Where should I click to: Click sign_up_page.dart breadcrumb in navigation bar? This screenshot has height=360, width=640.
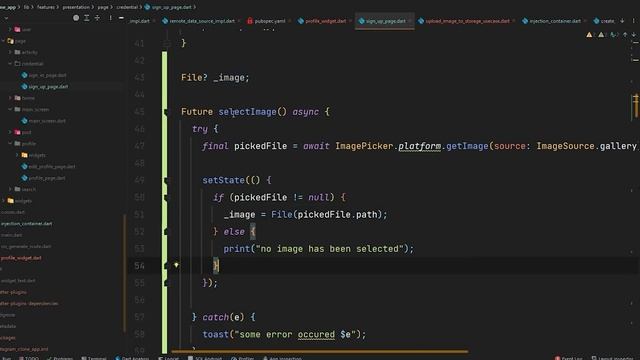(x=171, y=7)
